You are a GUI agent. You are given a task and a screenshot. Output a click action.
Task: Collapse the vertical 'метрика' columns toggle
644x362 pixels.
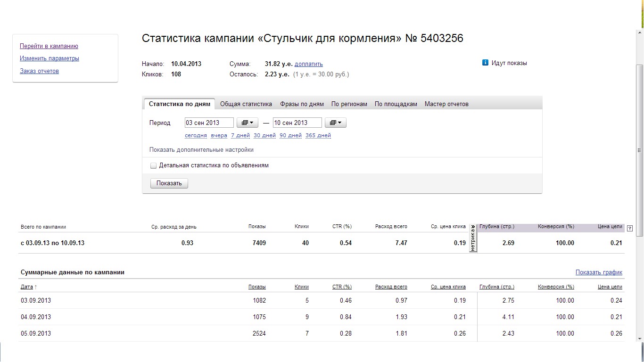[473, 238]
